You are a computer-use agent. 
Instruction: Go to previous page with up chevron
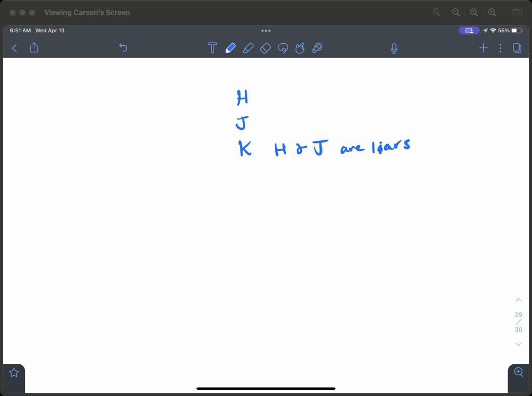[518, 300]
